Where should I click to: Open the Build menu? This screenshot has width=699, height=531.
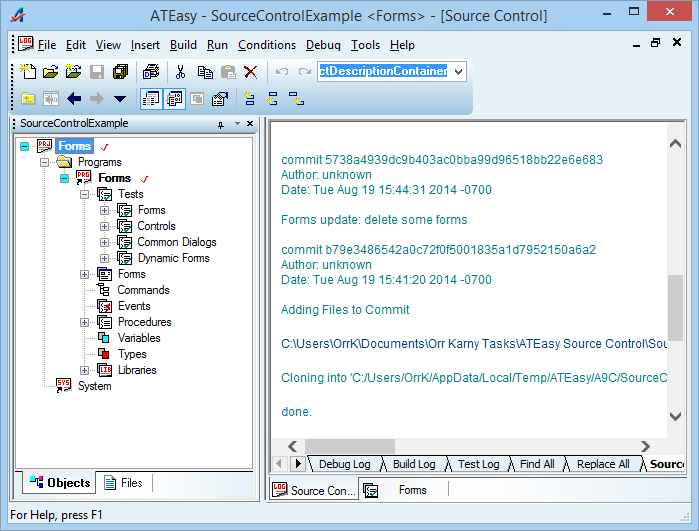tap(183, 45)
